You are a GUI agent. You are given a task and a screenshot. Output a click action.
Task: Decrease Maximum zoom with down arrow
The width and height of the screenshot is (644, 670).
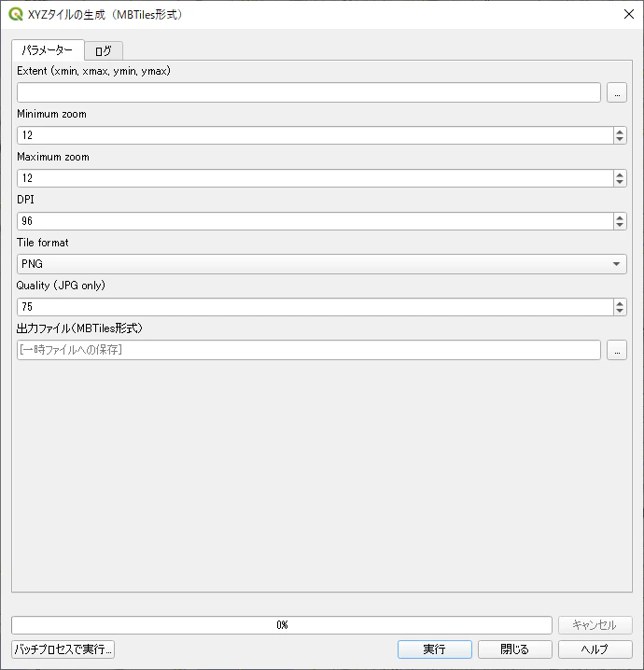point(620,182)
